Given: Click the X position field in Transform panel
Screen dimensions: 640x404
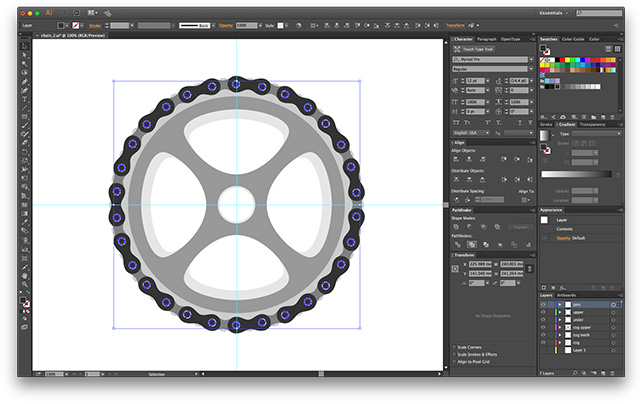Looking at the screenshot, I should pos(482,265).
